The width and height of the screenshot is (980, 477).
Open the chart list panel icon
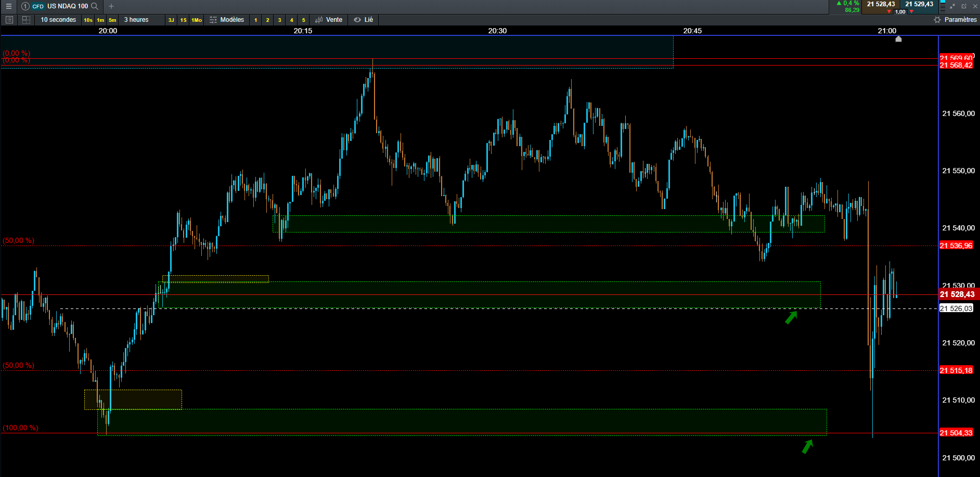tap(9, 20)
